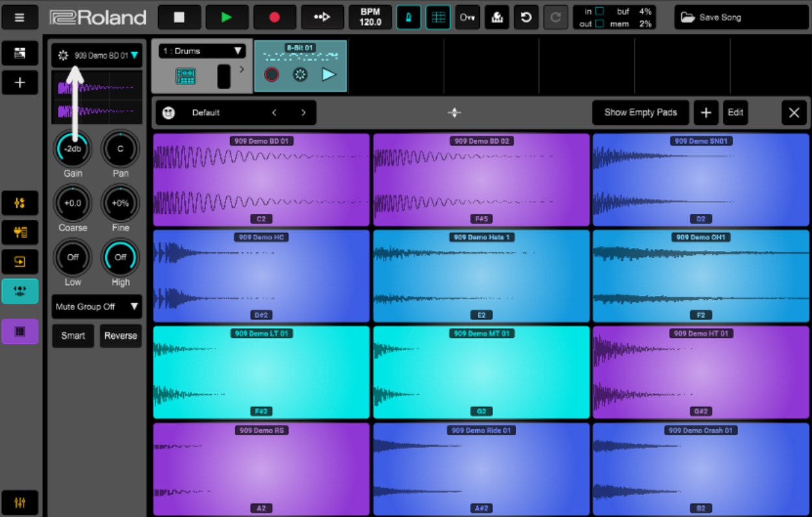The width and height of the screenshot is (812, 517).
Task: Trigger the 909 Demo LT 01 pad
Action: click(261, 373)
